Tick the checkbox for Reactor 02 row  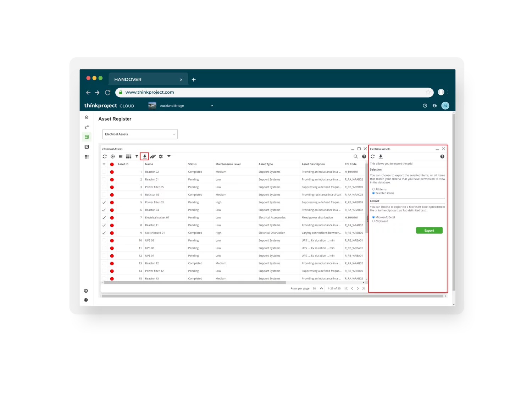click(x=104, y=172)
